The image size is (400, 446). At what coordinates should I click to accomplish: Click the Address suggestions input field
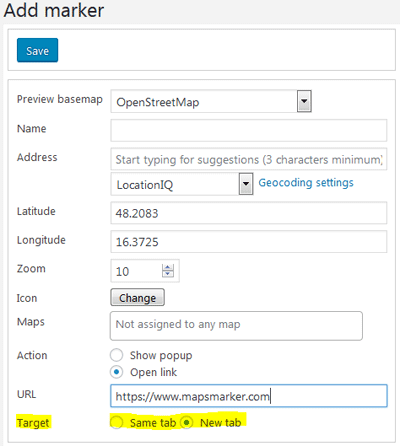[249, 159]
